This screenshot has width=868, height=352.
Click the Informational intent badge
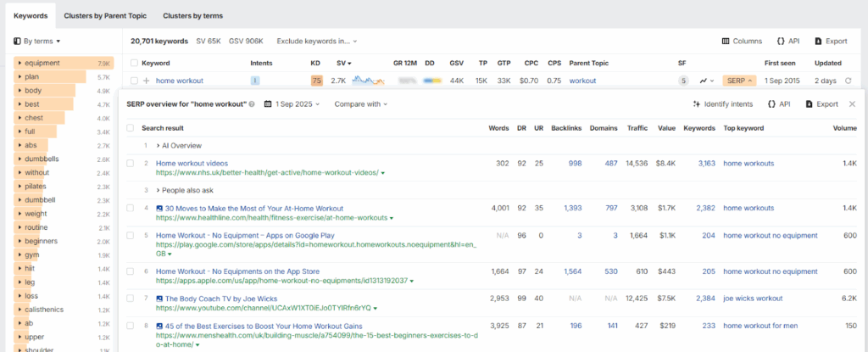click(x=255, y=81)
